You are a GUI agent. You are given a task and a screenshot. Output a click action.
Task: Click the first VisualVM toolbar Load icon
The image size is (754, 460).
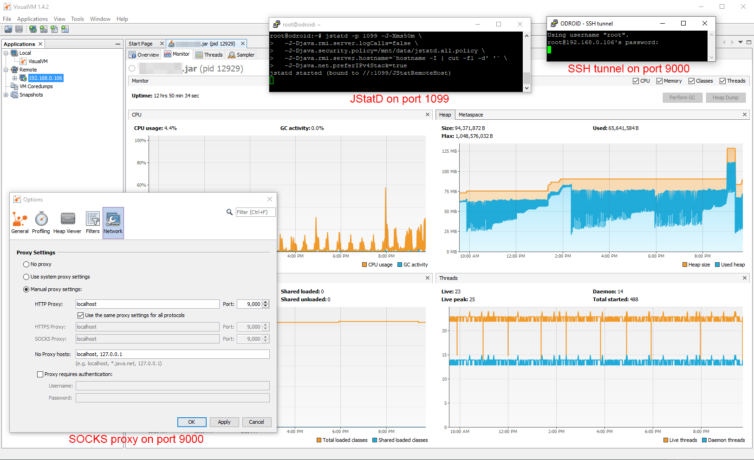coord(8,29)
